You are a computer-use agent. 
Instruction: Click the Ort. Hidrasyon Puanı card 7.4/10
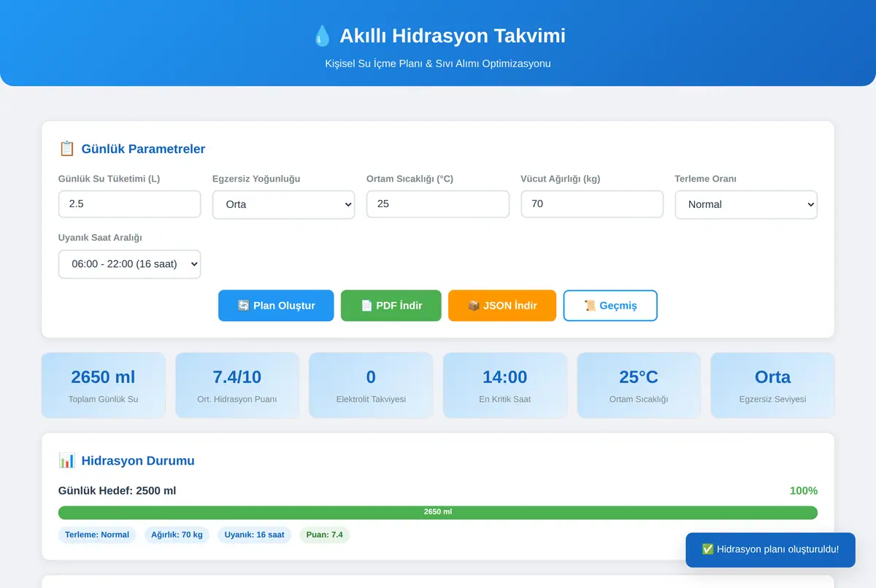(237, 385)
